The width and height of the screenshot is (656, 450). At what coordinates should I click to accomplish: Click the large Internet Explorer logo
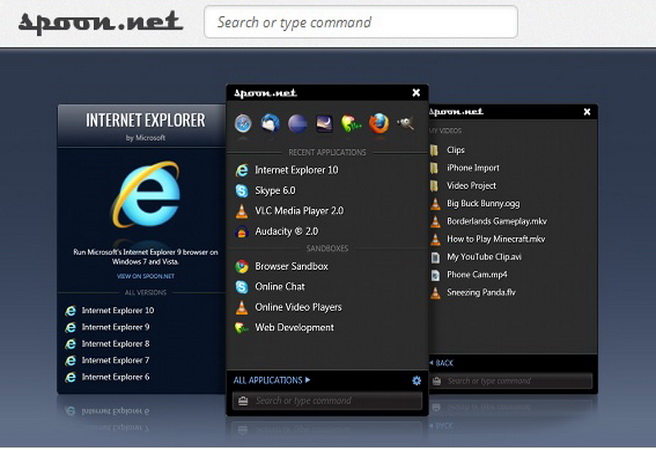(x=146, y=194)
